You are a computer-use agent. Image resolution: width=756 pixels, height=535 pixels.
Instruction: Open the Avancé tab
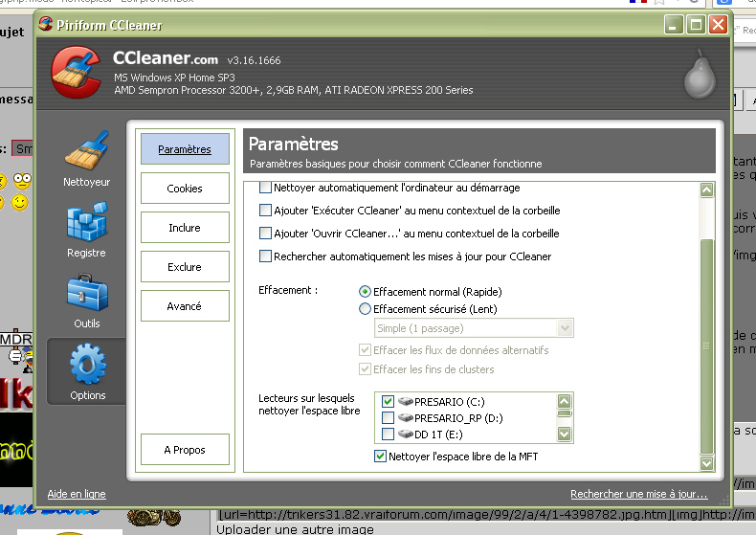tap(185, 306)
